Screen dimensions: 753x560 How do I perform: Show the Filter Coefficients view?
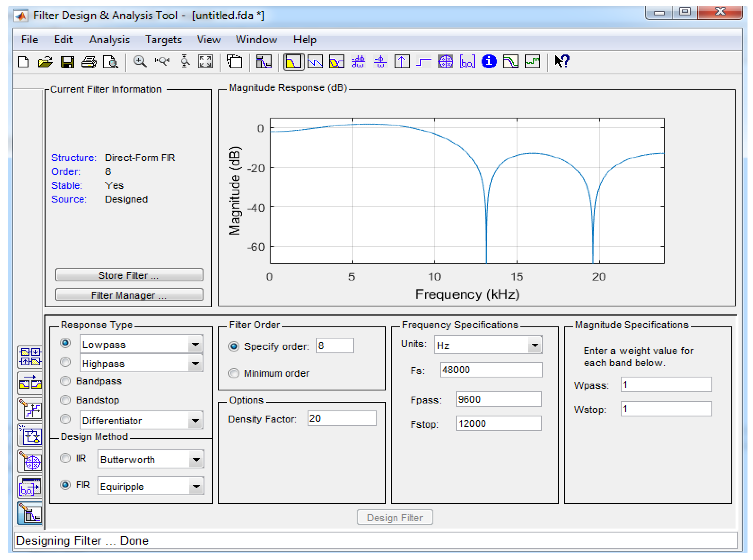tap(467, 62)
